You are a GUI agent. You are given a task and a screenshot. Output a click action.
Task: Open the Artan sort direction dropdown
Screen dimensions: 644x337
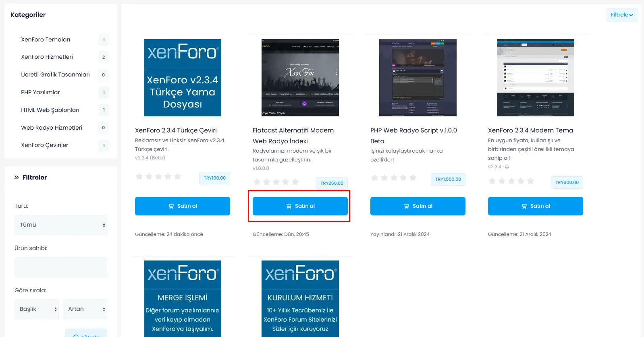coord(85,309)
